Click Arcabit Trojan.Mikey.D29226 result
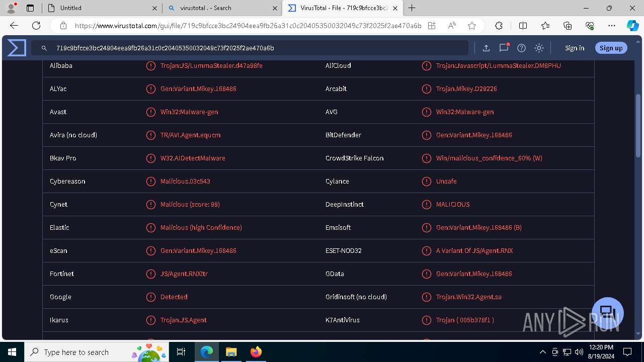Viewport: 644px width, 362px height. [x=466, y=88]
